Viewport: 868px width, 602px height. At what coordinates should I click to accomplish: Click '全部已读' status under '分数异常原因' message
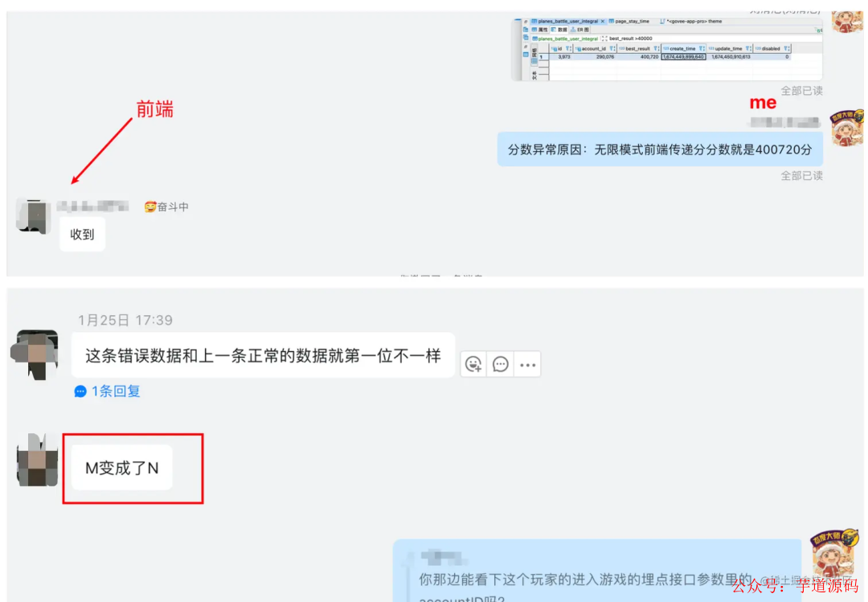coord(801,175)
